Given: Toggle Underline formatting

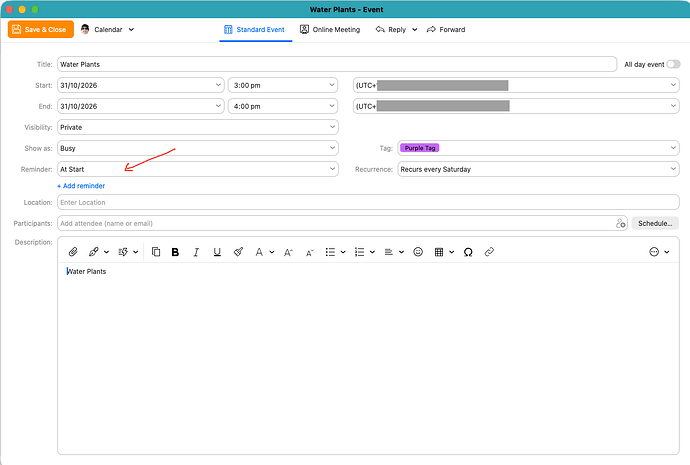Looking at the screenshot, I should pyautogui.click(x=217, y=252).
